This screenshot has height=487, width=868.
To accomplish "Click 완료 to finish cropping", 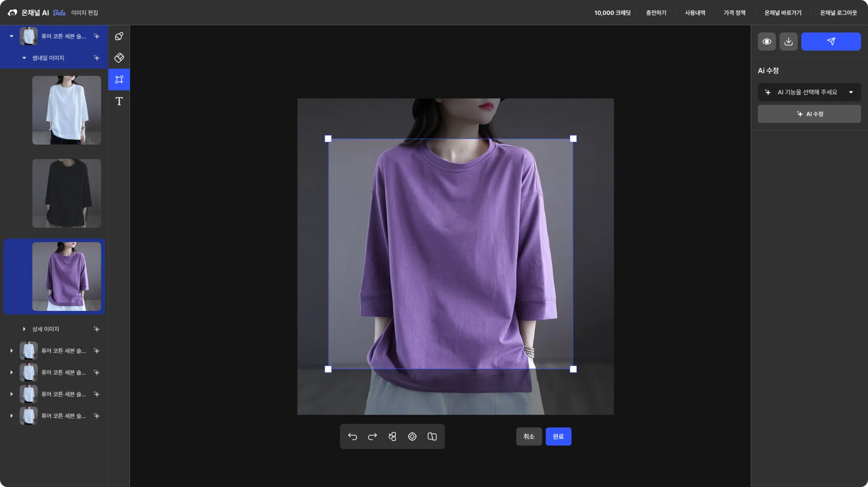I will [558, 437].
